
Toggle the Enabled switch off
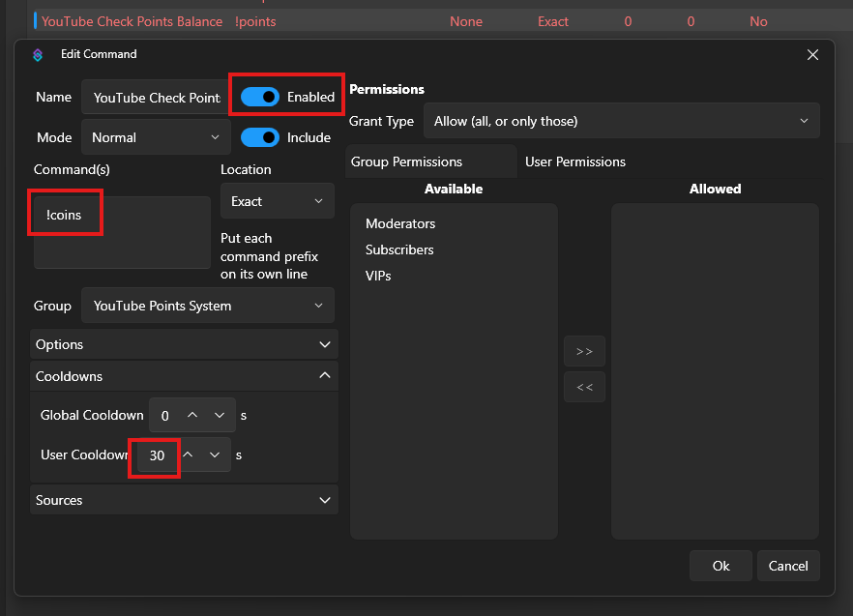coord(260,97)
